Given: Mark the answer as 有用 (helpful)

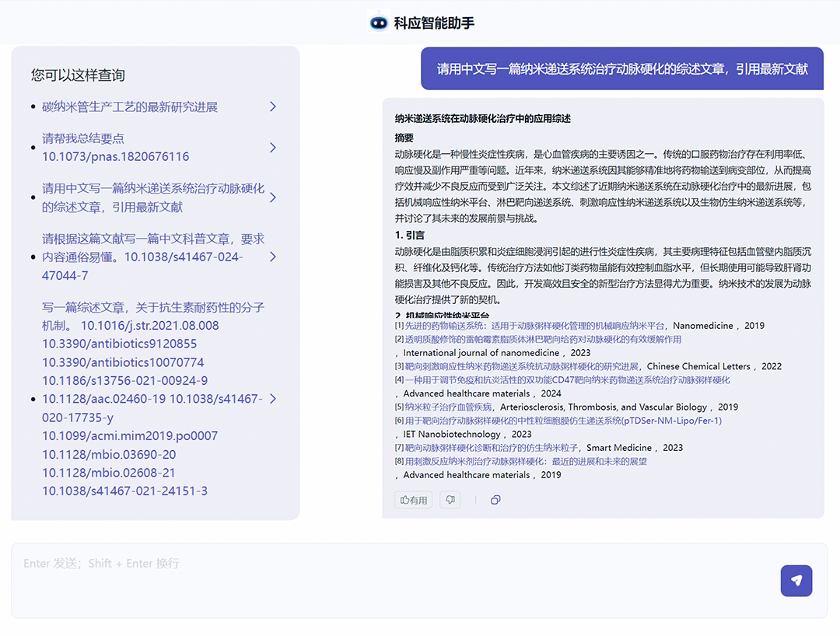Looking at the screenshot, I should [x=414, y=500].
